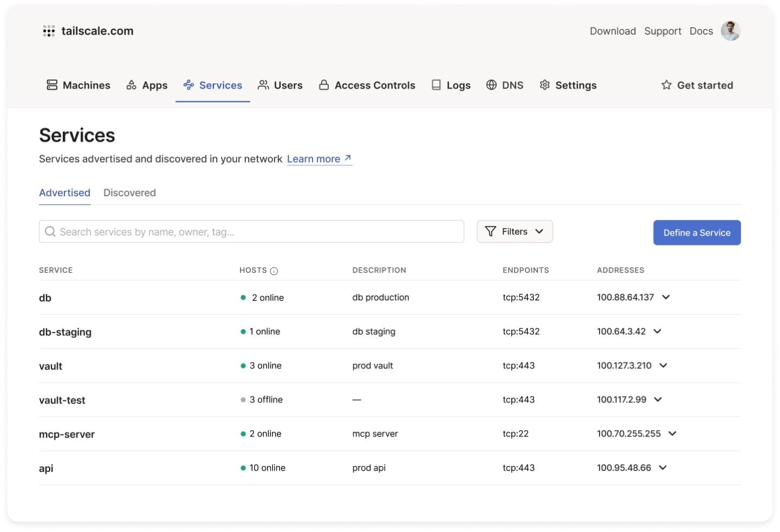Open the Settings tab
This screenshot has width=780, height=532.
click(568, 85)
